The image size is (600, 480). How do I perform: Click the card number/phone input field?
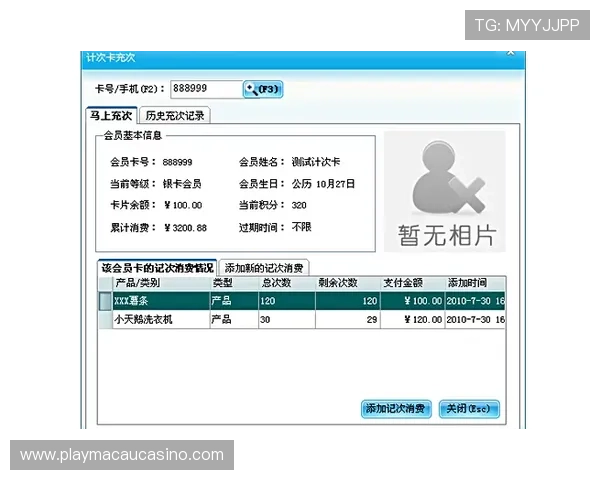(x=206, y=89)
